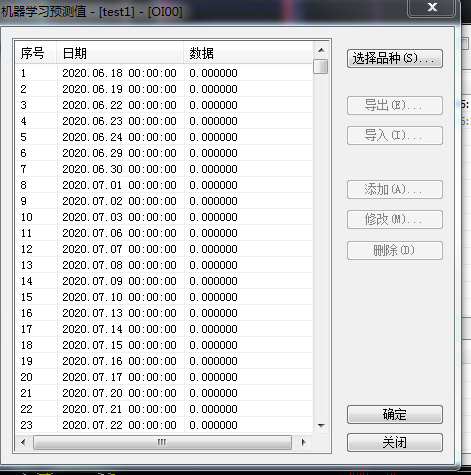
Task: Click the disabled 删除(D) button
Action: (x=395, y=250)
